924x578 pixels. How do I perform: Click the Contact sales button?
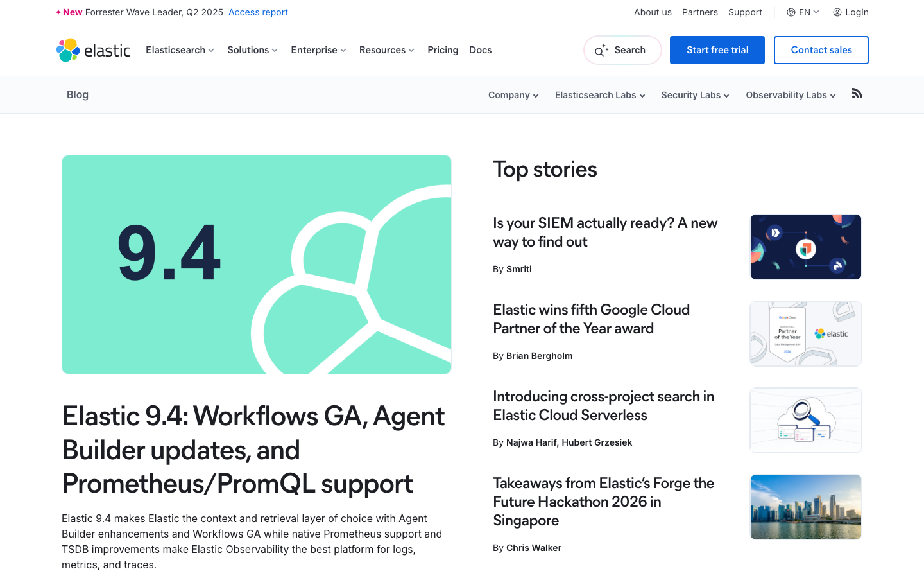821,50
